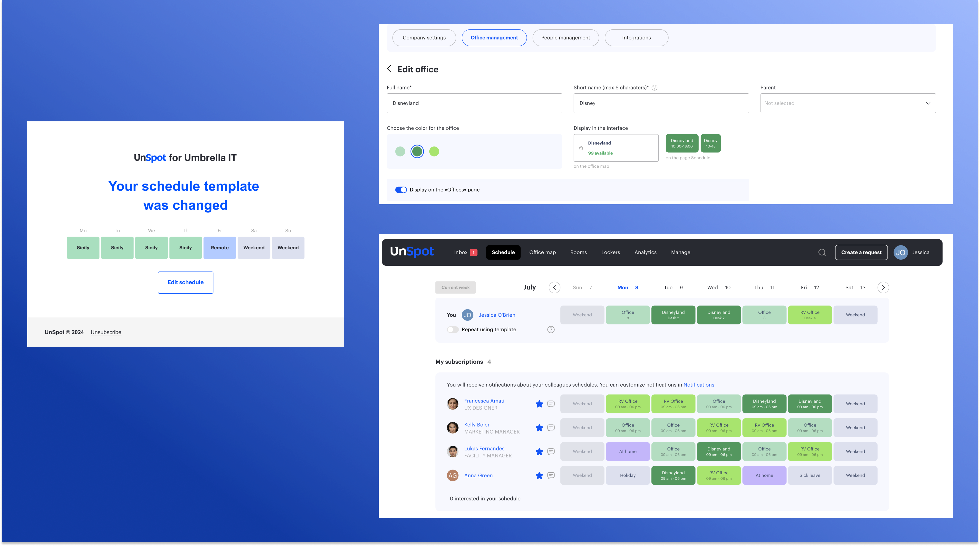Click the help icon next to Short name

coord(654,88)
